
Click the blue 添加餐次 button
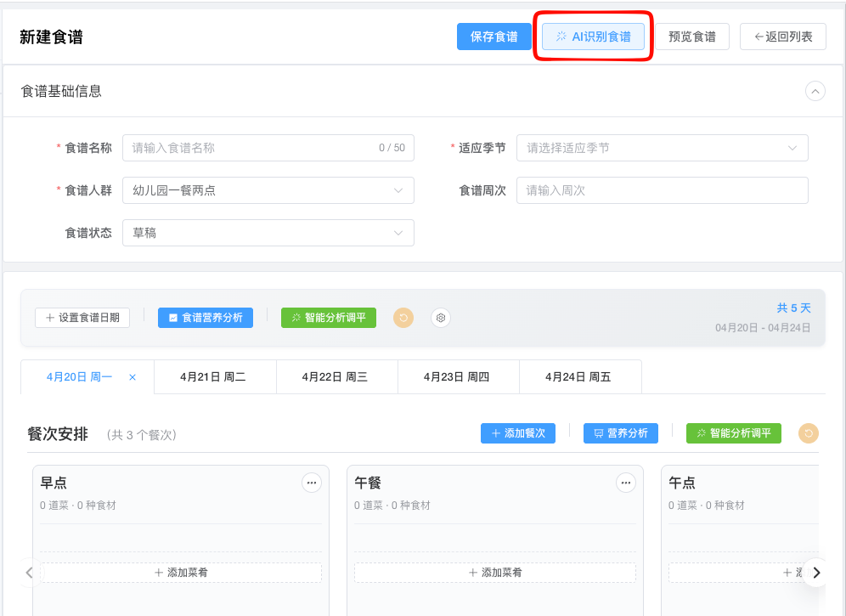[x=518, y=433]
